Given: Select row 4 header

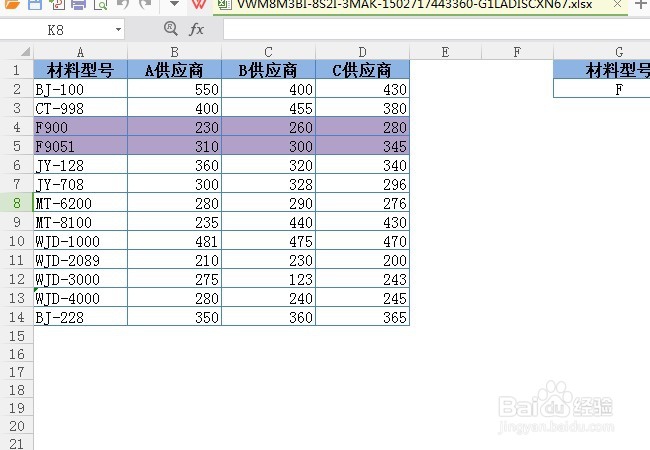Looking at the screenshot, I should pyautogui.click(x=17, y=127).
